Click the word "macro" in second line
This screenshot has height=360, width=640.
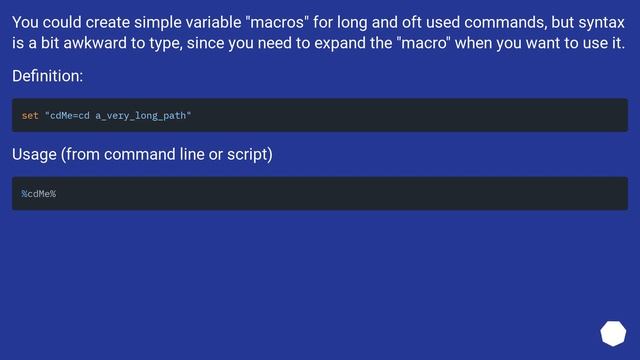click(424, 43)
